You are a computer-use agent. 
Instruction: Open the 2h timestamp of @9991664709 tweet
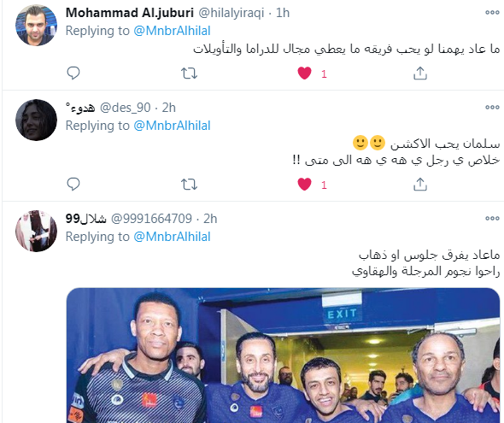pyautogui.click(x=210, y=219)
